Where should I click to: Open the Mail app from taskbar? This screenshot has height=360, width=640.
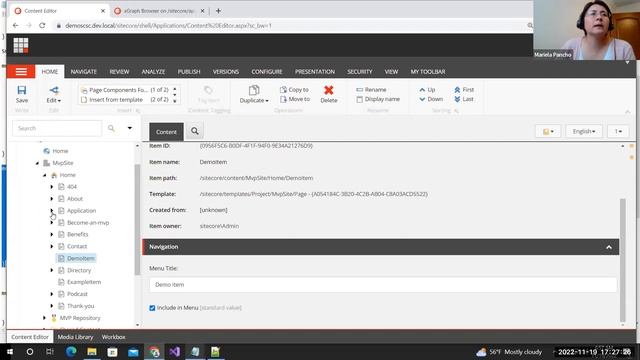133,352
